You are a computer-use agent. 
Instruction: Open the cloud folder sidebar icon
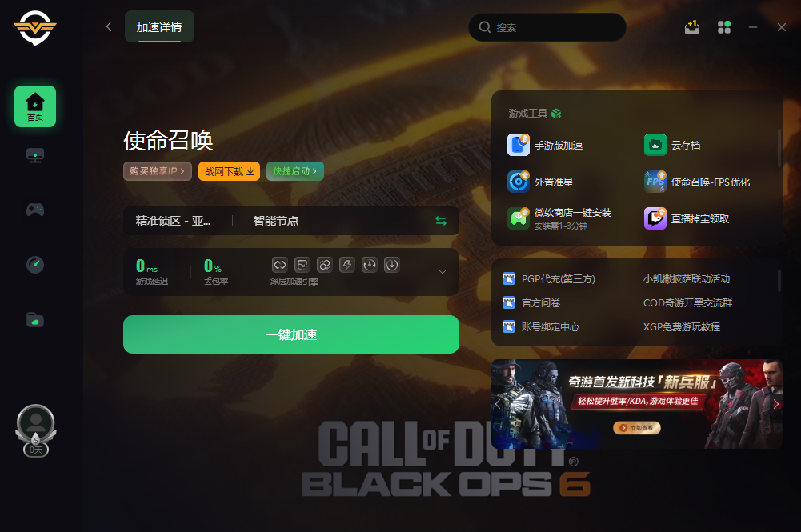click(34, 320)
